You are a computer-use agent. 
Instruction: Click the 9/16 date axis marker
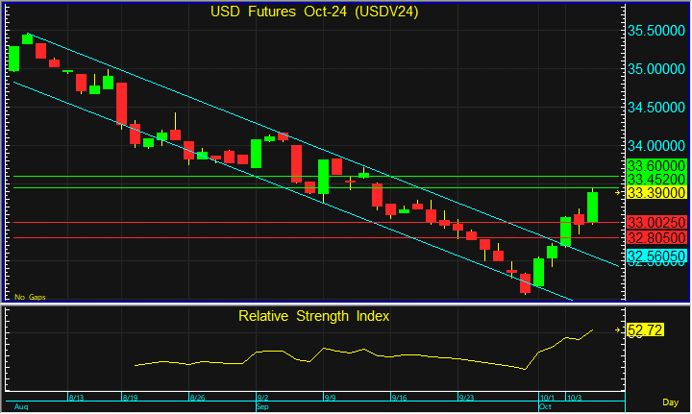(399, 397)
